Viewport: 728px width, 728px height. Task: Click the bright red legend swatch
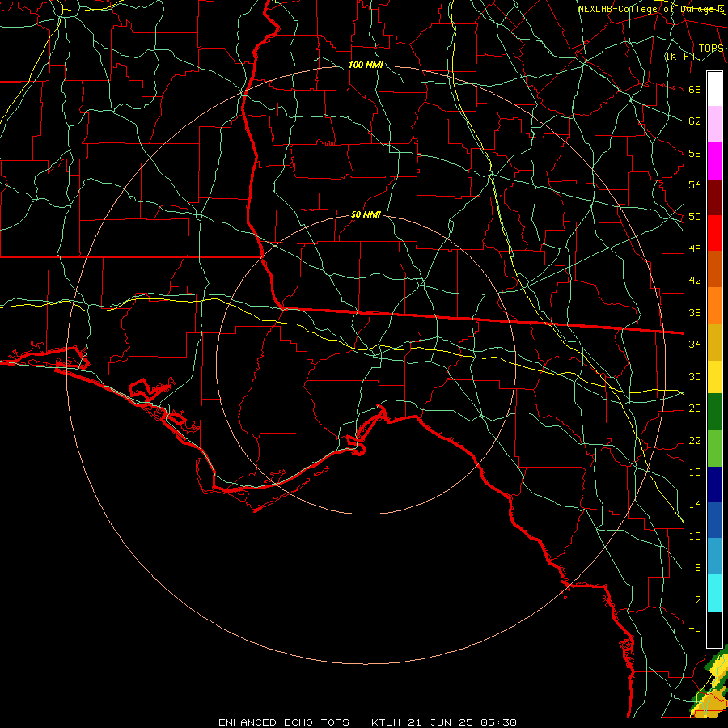coord(714,233)
